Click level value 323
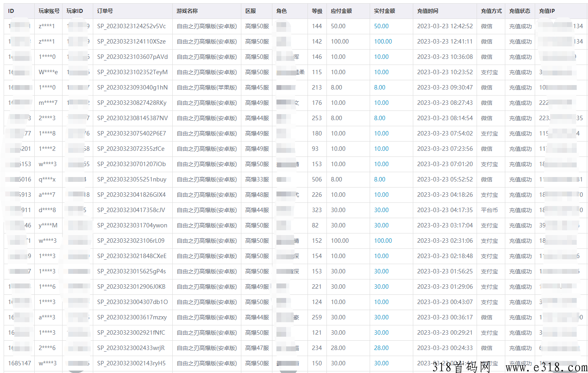 (317, 210)
